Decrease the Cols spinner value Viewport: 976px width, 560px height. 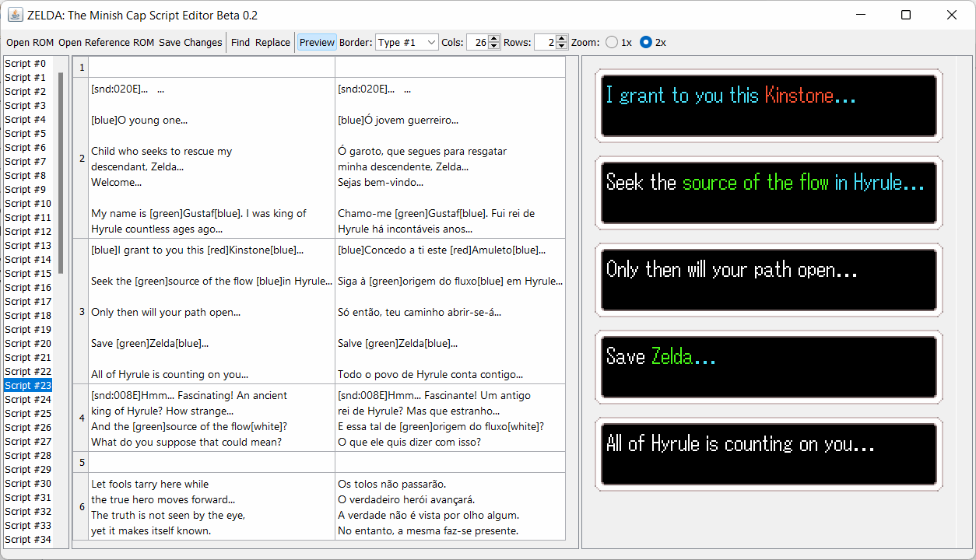tap(494, 47)
